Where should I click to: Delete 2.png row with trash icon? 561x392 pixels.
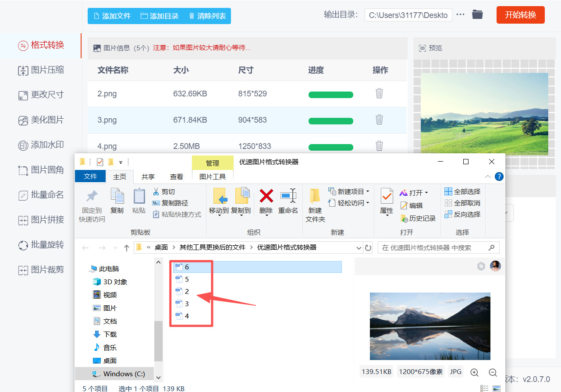pos(380,94)
